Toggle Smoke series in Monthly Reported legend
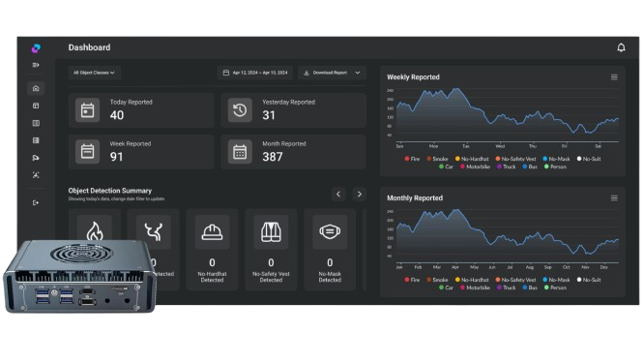The height and width of the screenshot is (363, 644). pos(437,280)
